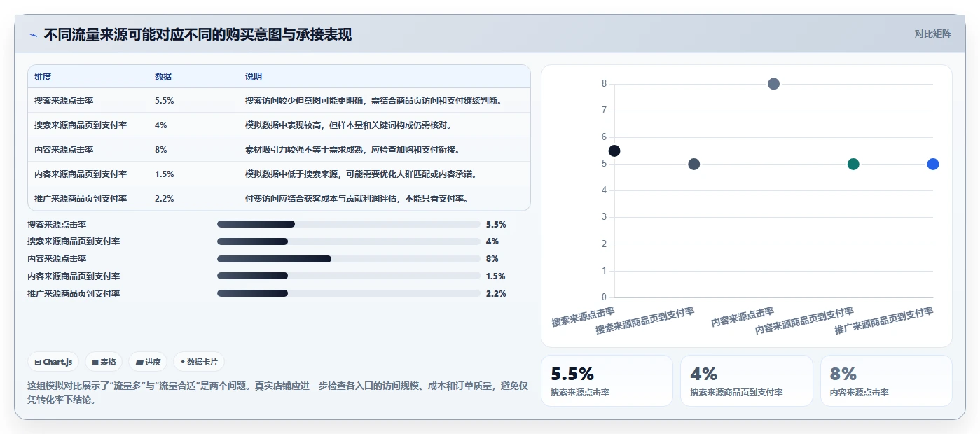This screenshot has width=980, height=434.
Task: Click the description starting 付费访问应结合
Action: tap(357, 199)
